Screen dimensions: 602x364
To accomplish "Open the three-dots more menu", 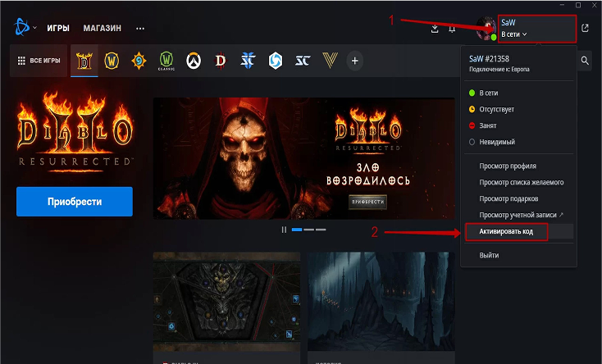I will point(140,29).
